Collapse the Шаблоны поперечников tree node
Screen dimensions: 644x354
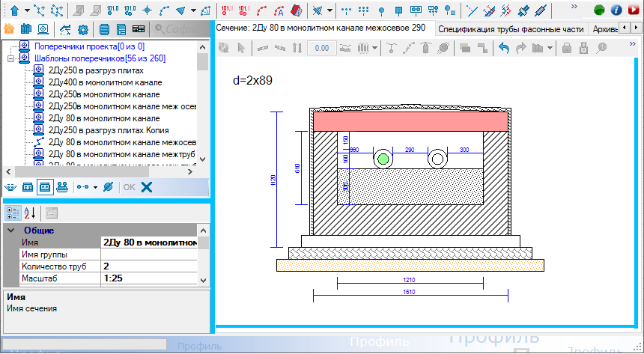click(x=10, y=58)
